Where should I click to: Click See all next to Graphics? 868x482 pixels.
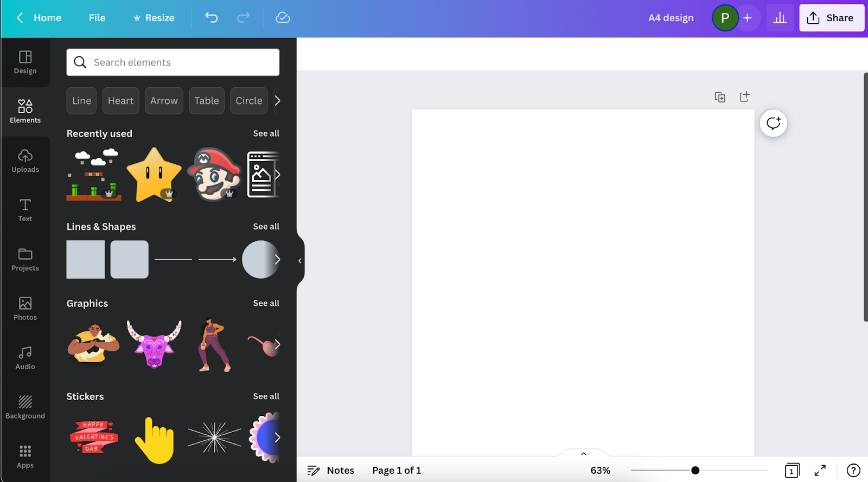[266, 303]
